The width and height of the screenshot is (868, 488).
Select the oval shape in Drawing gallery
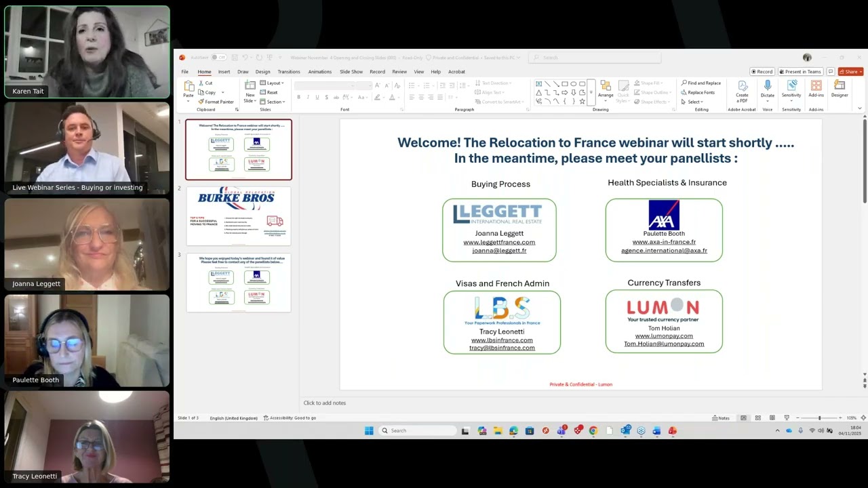coord(574,84)
